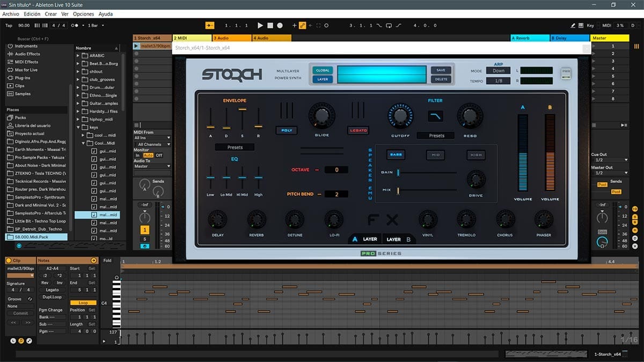The height and width of the screenshot is (362, 644).
Task: Click the GLOBAL button in Storch
Action: [x=323, y=70]
